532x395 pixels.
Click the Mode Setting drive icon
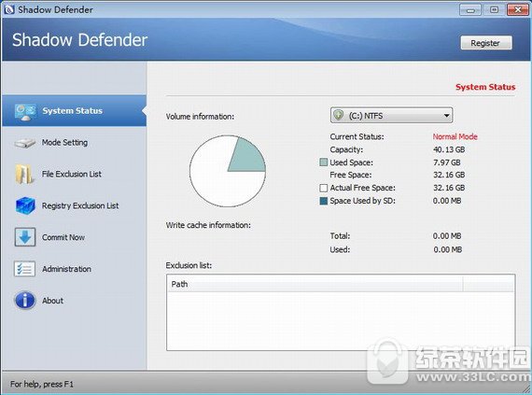point(25,143)
